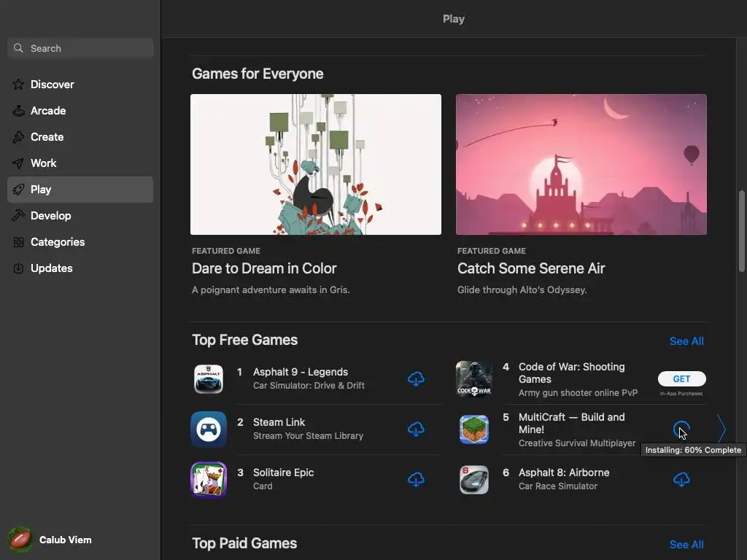
Task: Click the Updates download icon
Action: coord(18,268)
